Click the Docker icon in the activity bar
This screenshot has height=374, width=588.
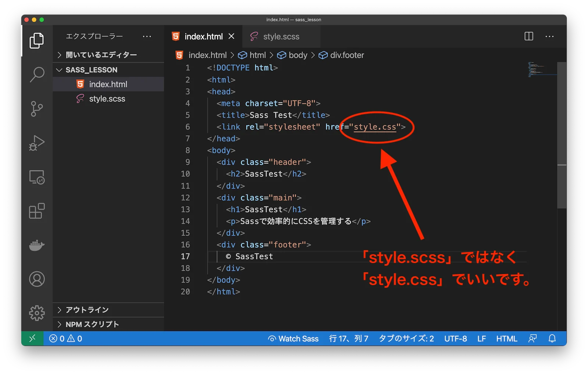tap(36, 245)
